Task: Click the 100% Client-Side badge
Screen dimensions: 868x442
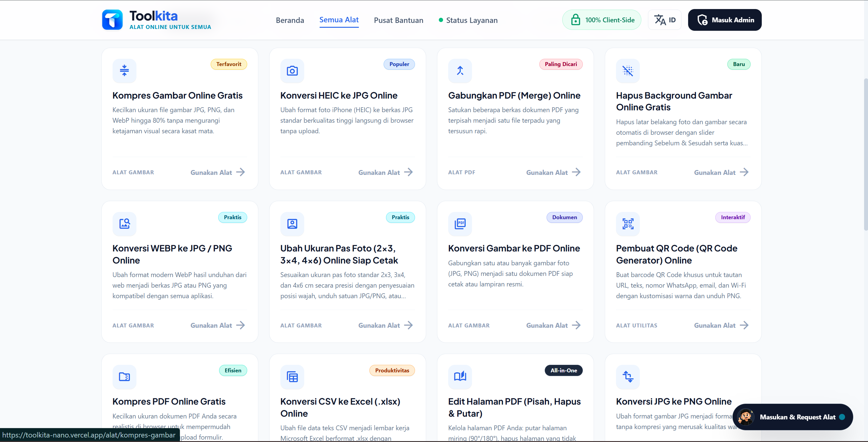Action: click(602, 20)
